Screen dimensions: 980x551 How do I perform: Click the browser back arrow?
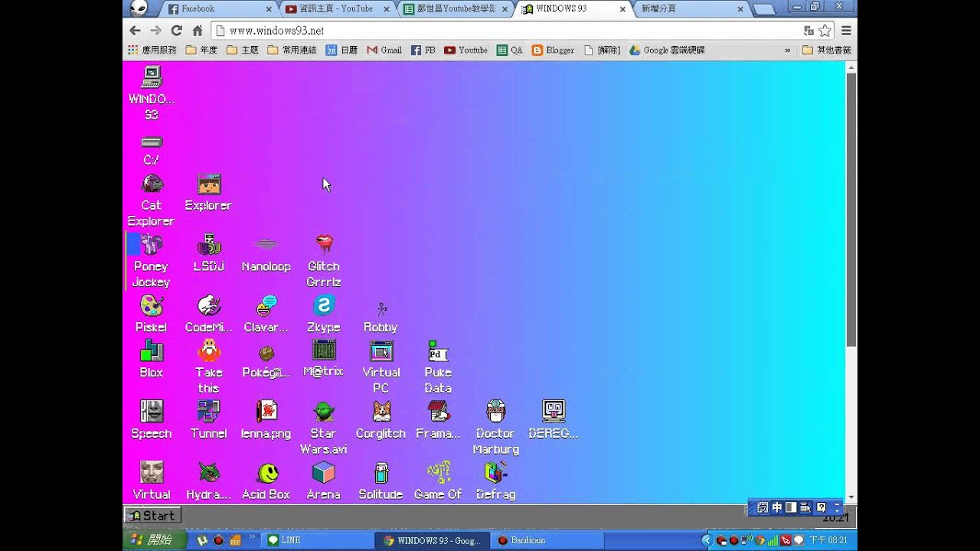[135, 31]
